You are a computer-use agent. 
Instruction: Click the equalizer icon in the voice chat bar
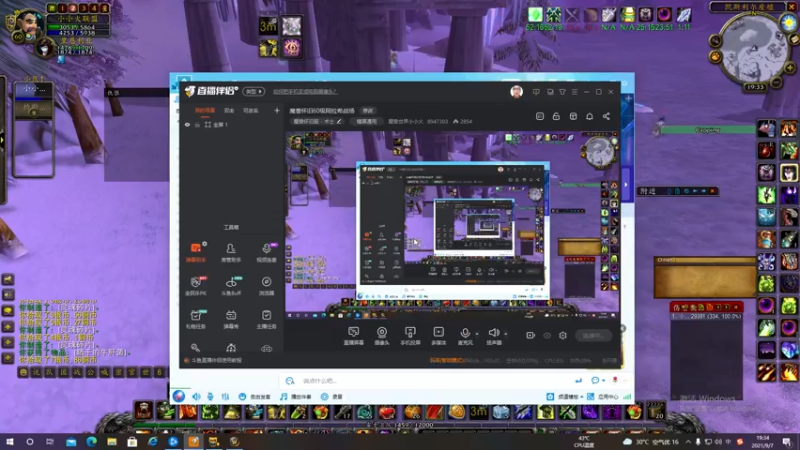225,396
